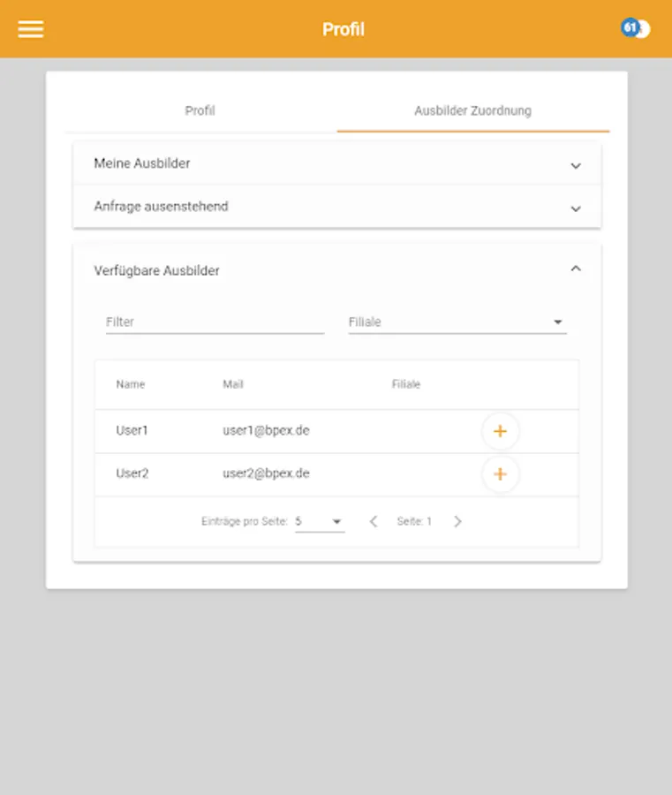
Task: Click the Einträge pro Seite label
Action: pyautogui.click(x=245, y=521)
